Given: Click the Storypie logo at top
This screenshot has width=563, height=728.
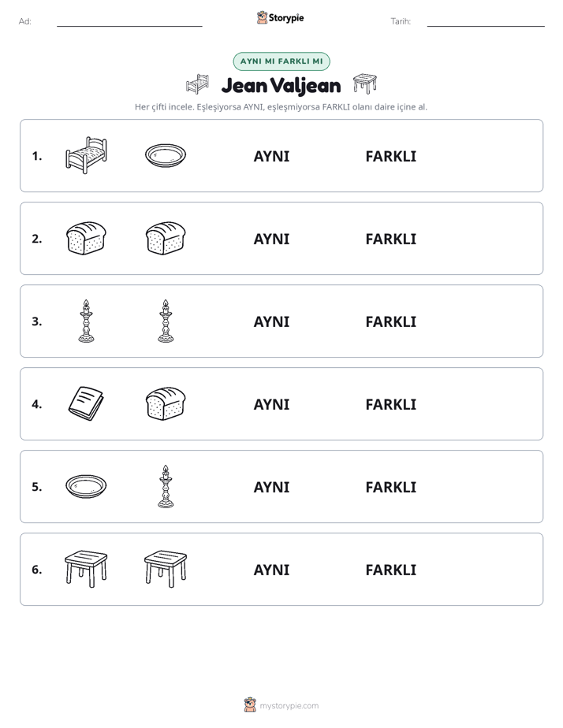Looking at the screenshot, I should coord(280,17).
